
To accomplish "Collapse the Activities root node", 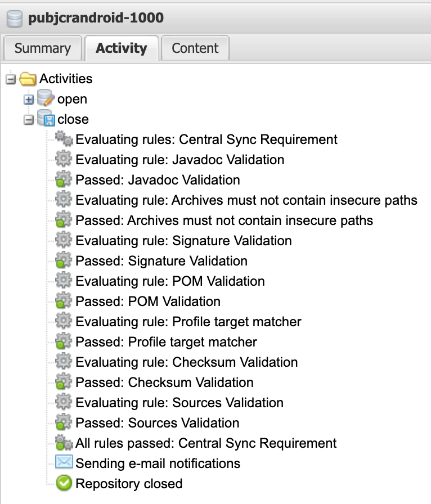I will pos(11,79).
